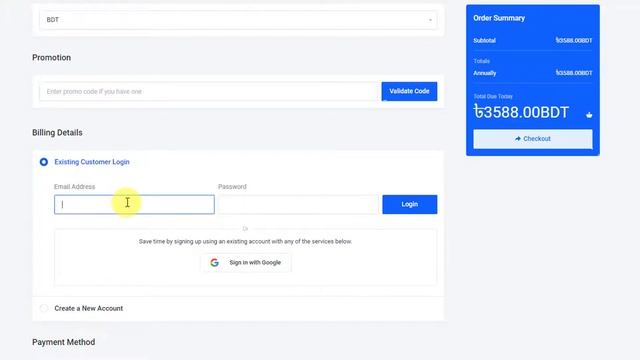This screenshot has width=640, height=360.
Task: Select Create a New Account radio button
Action: [x=44, y=308]
